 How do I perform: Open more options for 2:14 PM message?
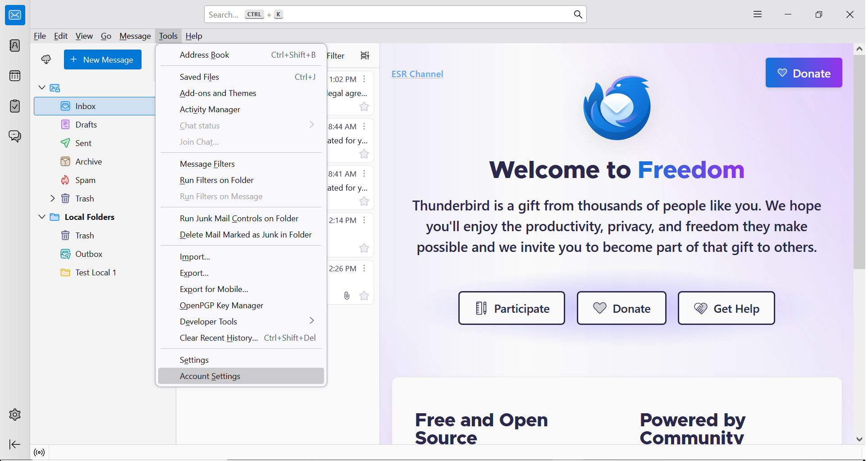coord(364,220)
